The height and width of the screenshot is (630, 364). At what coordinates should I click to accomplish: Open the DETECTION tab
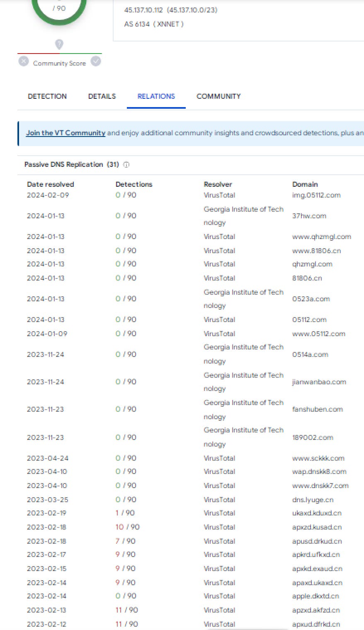[47, 96]
